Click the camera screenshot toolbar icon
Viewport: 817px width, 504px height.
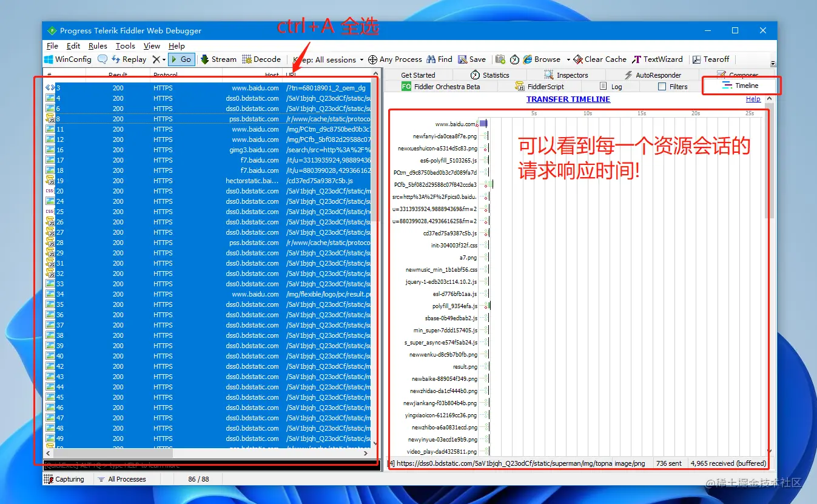(500, 59)
